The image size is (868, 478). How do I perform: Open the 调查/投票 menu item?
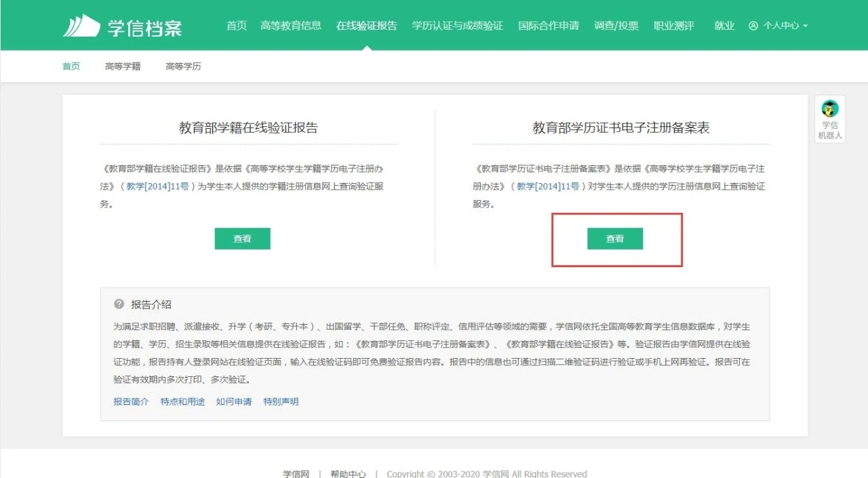(x=616, y=25)
